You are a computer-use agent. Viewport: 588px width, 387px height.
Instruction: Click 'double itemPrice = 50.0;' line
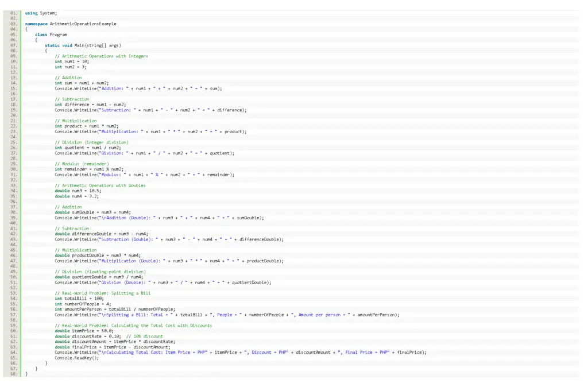[x=84, y=331]
